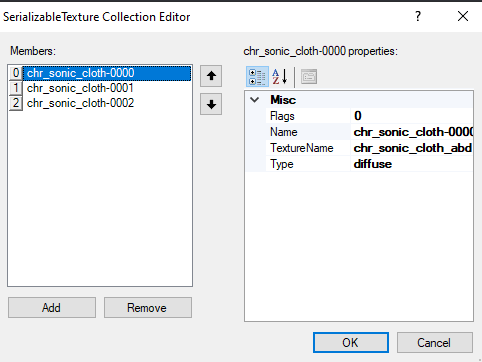Edit the Flags value 0
Image resolution: width=482 pixels, height=362 pixels.
coord(412,116)
